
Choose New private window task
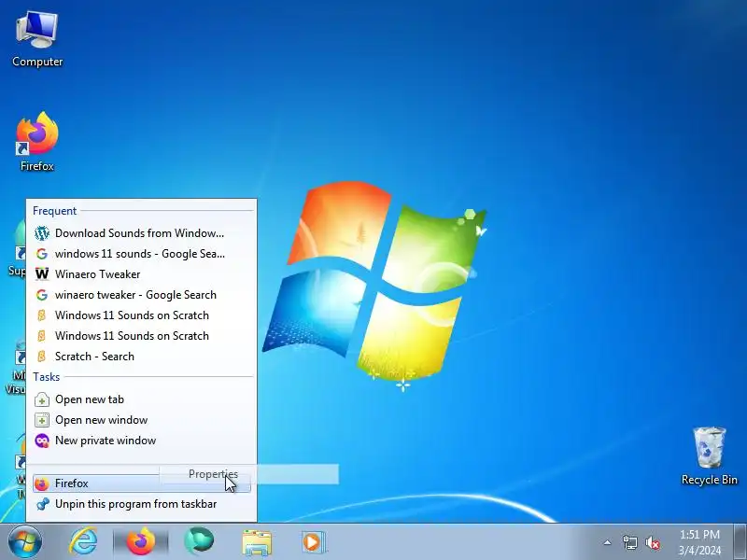tap(142, 441)
